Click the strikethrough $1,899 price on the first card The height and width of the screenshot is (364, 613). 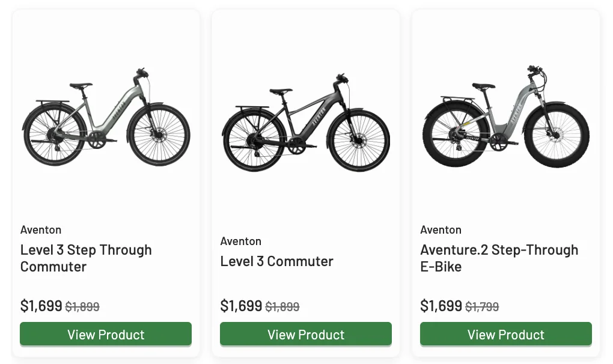coord(82,307)
